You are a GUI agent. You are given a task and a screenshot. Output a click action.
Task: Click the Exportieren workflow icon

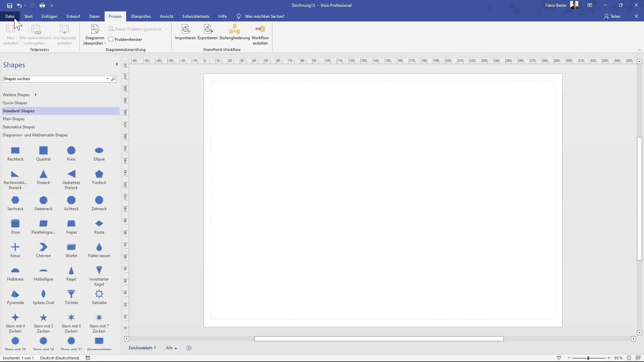(208, 32)
